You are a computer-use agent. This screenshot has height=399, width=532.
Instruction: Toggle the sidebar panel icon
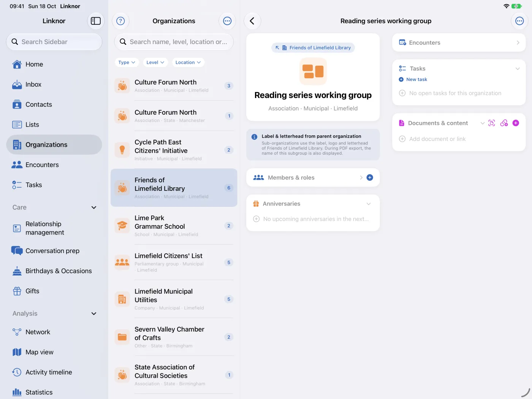96,21
